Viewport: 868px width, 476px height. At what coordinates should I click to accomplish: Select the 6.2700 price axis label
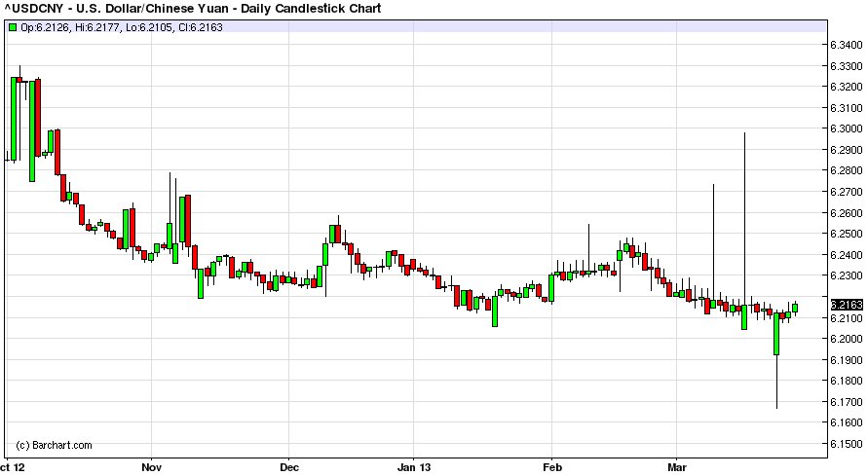point(847,192)
